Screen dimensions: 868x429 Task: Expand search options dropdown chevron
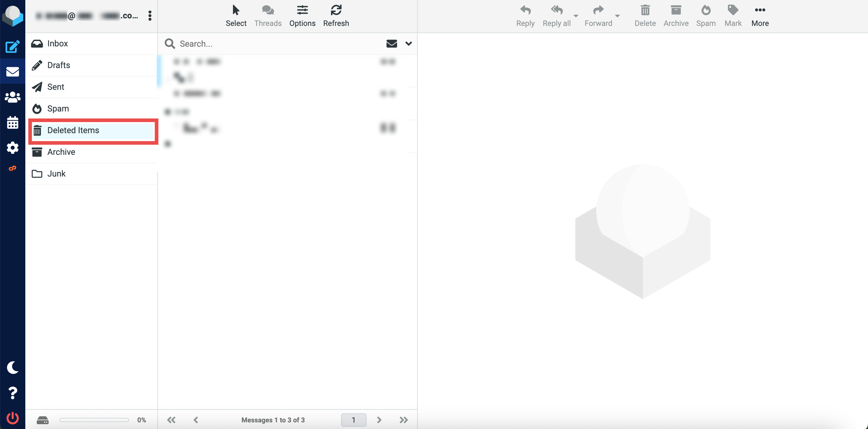(x=408, y=44)
